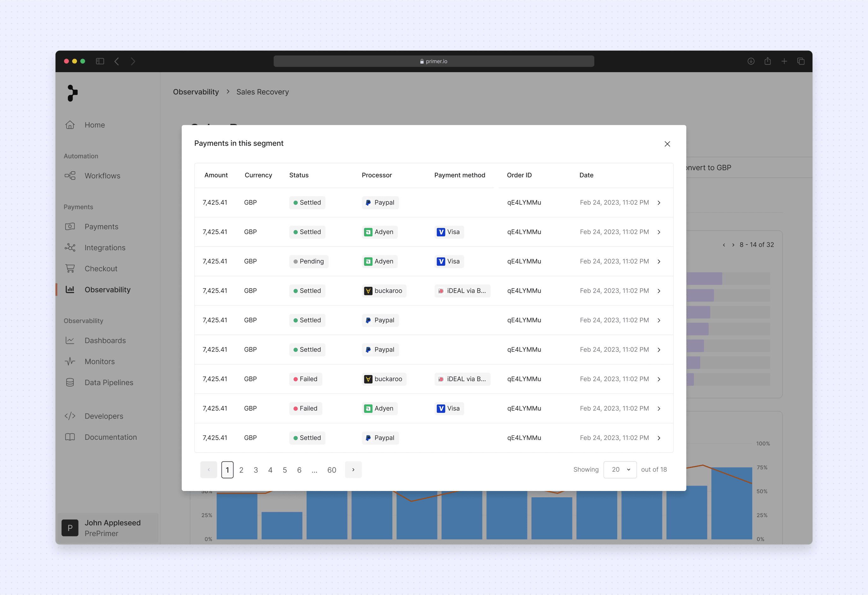This screenshot has height=595, width=868.
Task: Click the browser share icon
Action: [767, 61]
